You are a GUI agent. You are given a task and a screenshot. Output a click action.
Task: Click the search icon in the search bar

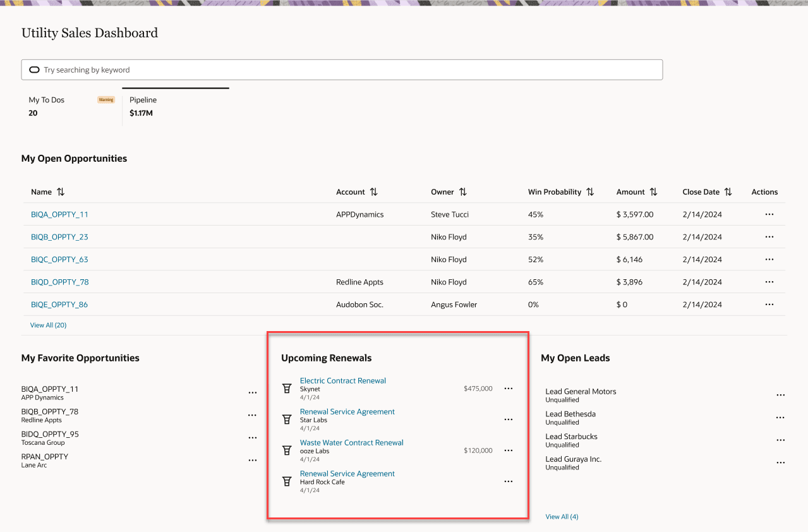click(x=34, y=70)
